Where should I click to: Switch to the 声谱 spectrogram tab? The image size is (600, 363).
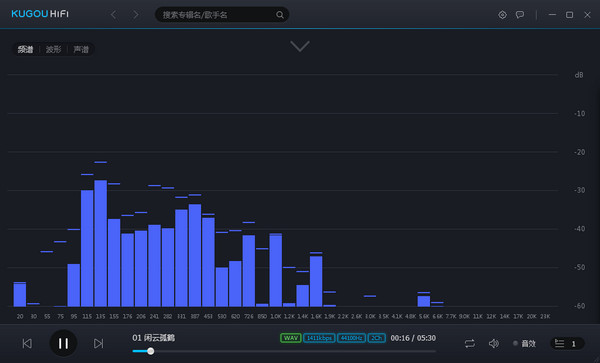81,49
